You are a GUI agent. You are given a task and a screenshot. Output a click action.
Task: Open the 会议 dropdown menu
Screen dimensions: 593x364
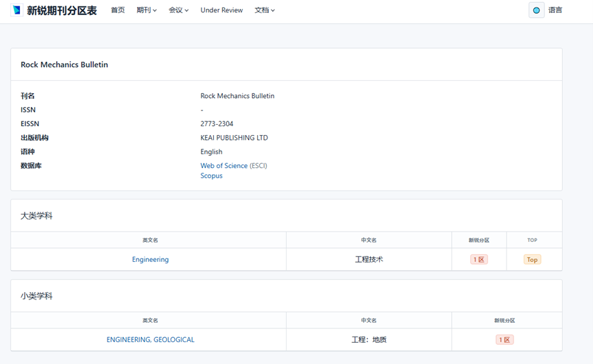coord(178,10)
